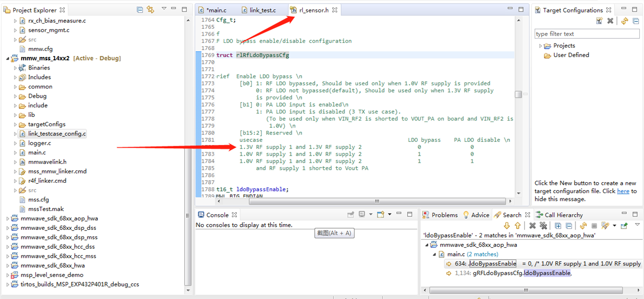
Task: Expand mmwave_sdk_68xx_aop_hwa project
Action: (8, 218)
